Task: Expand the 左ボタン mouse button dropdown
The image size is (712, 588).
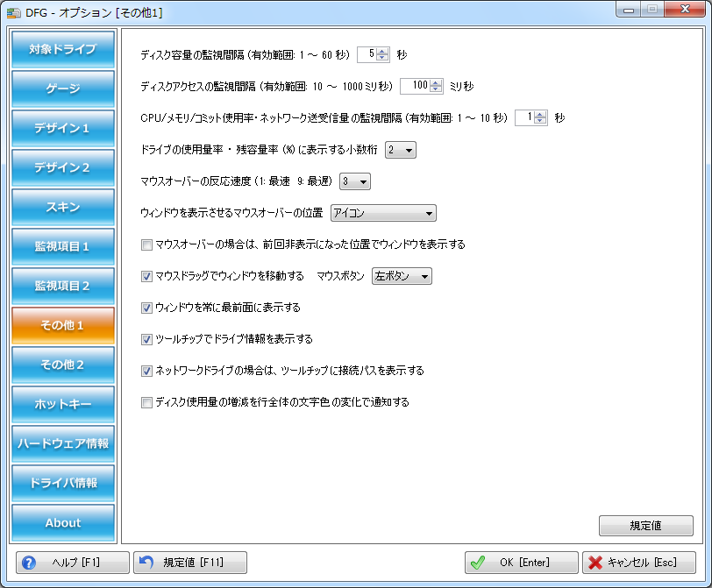Action: 402,276
